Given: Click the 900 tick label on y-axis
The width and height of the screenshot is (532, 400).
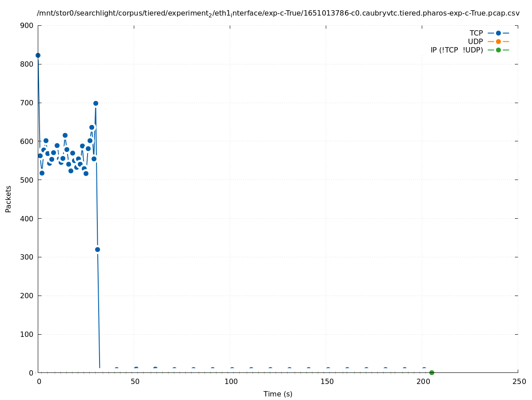Looking at the screenshot, I should (27, 25).
